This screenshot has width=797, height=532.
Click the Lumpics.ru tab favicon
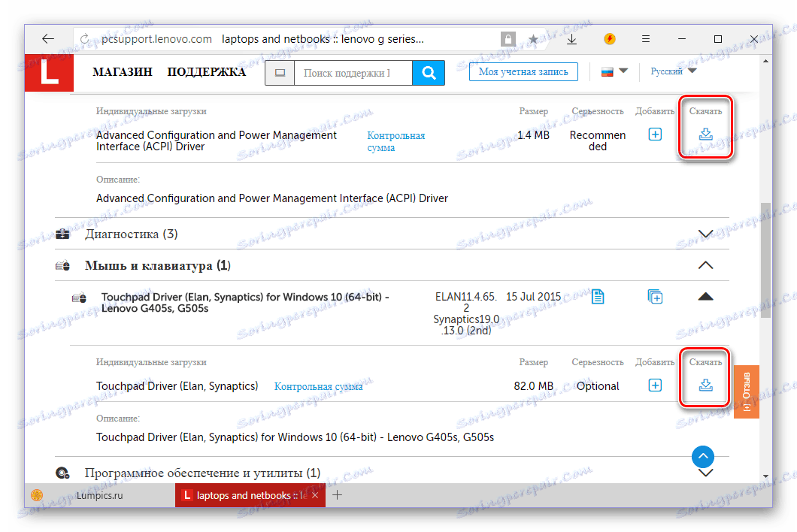point(37,495)
